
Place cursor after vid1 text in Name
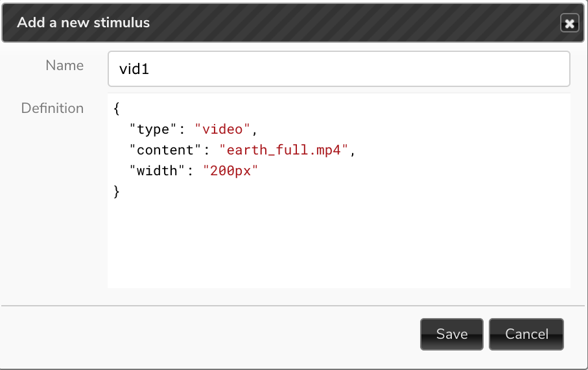click(150, 69)
